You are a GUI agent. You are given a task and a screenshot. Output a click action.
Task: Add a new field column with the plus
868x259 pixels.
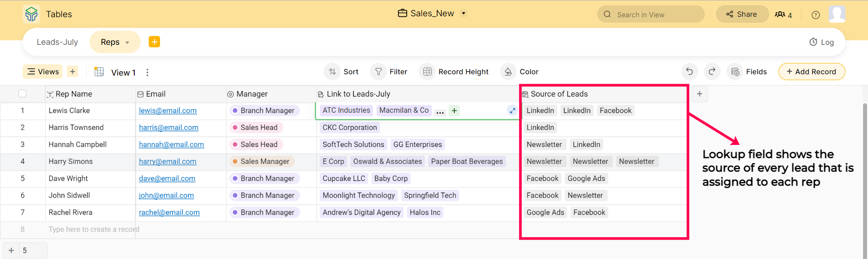pos(699,94)
